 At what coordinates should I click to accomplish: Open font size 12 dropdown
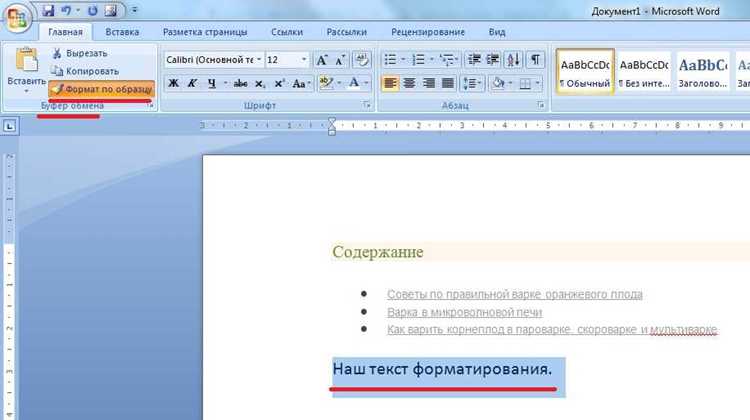coord(304,60)
